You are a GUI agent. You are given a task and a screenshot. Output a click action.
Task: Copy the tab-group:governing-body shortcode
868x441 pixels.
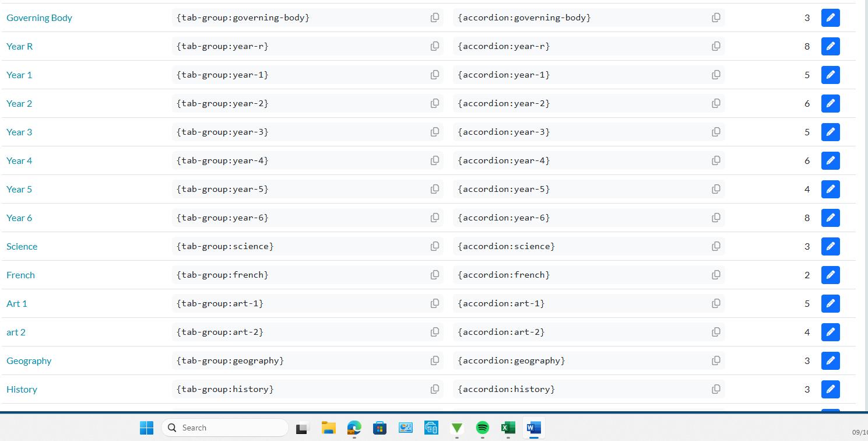click(x=435, y=17)
